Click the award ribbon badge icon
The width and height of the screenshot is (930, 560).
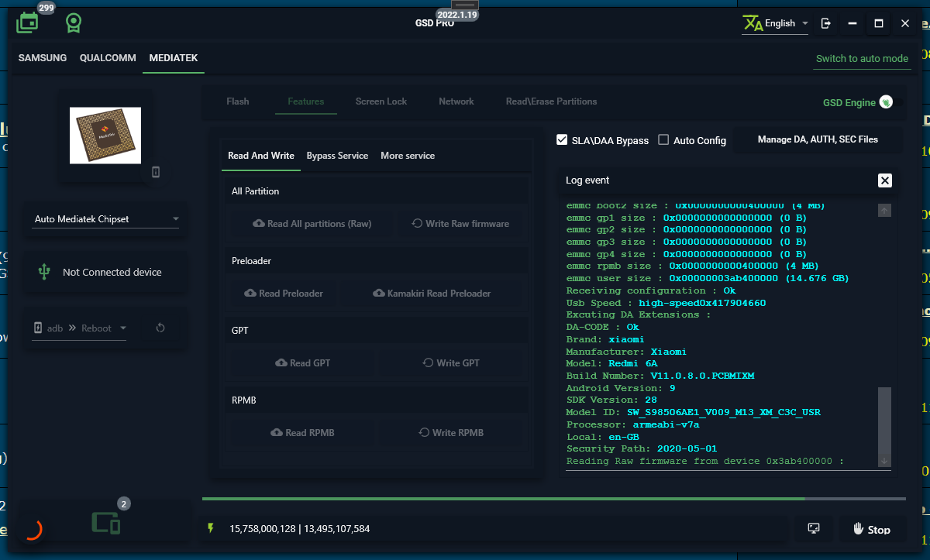(x=73, y=23)
